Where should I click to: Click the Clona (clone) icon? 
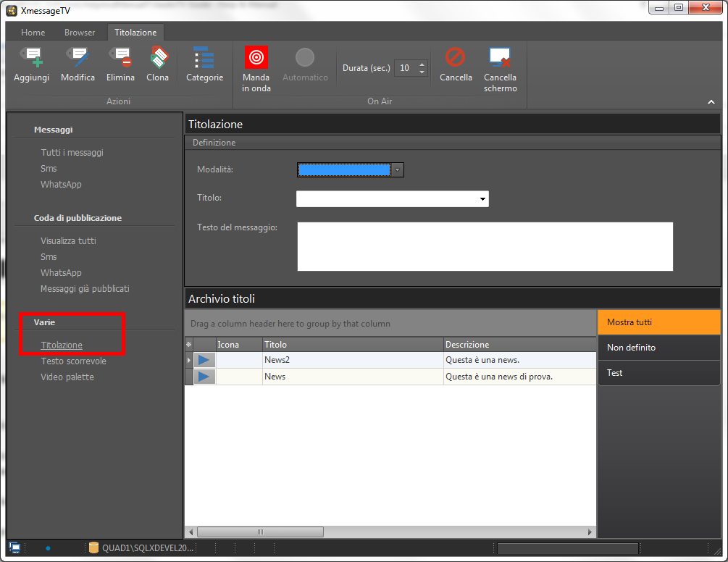point(158,57)
